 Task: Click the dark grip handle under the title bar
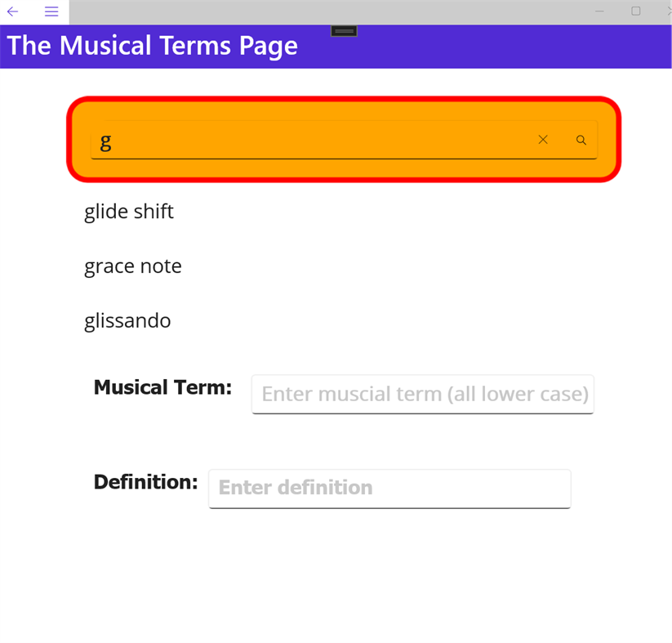[344, 30]
